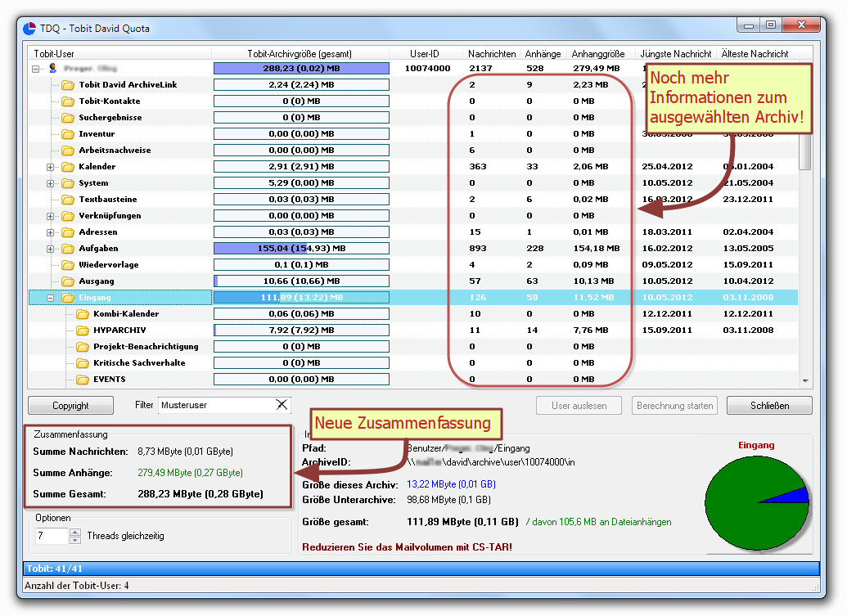Click the HYPARCHIV folder icon
847x616 pixels.
pyautogui.click(x=83, y=330)
